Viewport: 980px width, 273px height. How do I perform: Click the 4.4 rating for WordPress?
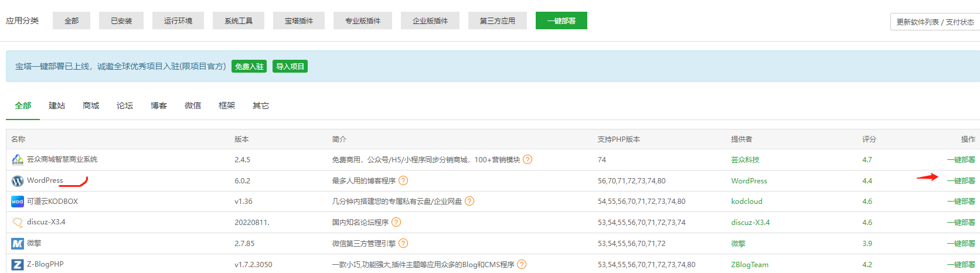click(x=867, y=180)
